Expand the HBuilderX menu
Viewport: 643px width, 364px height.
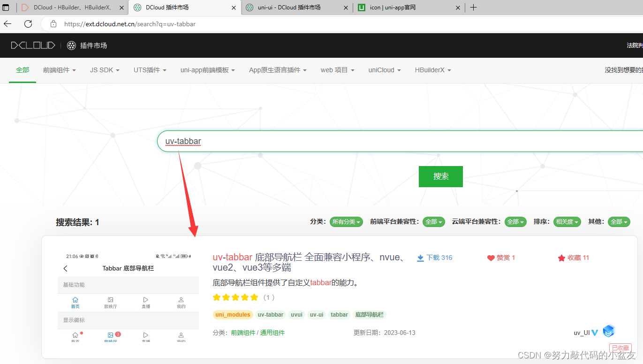tap(433, 70)
